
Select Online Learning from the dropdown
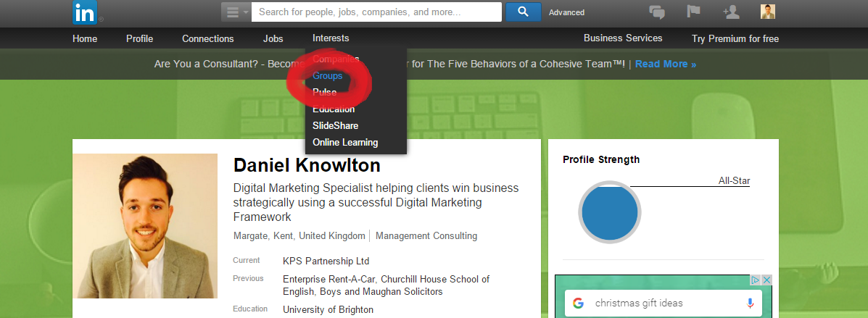coord(345,142)
